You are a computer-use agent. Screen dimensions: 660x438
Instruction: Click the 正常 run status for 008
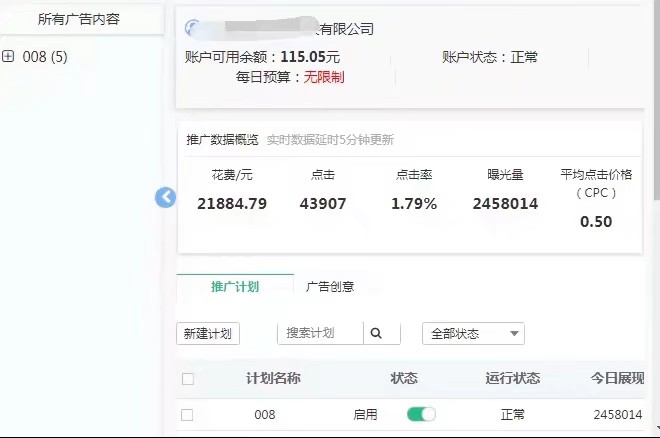tap(513, 415)
